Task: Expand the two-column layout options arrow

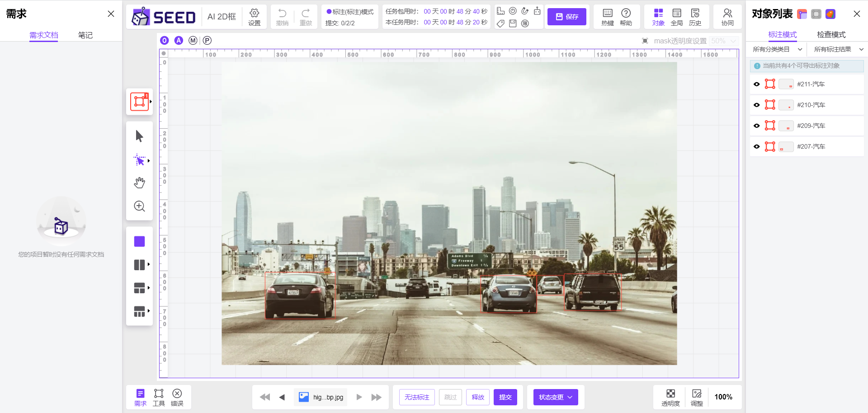Action: 149,264
